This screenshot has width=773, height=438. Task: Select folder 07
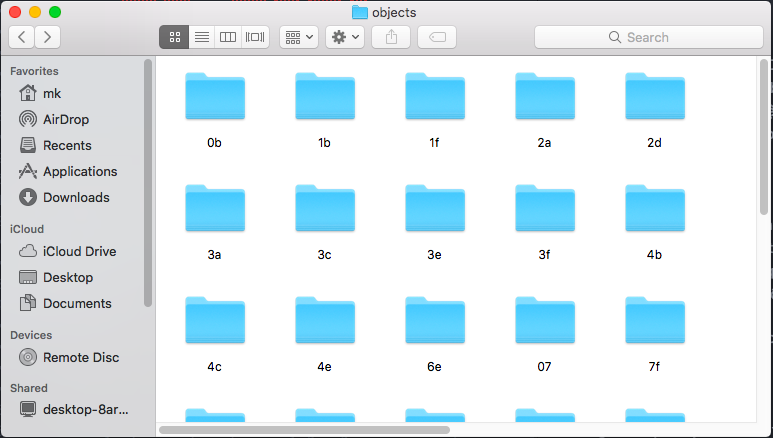click(x=545, y=321)
